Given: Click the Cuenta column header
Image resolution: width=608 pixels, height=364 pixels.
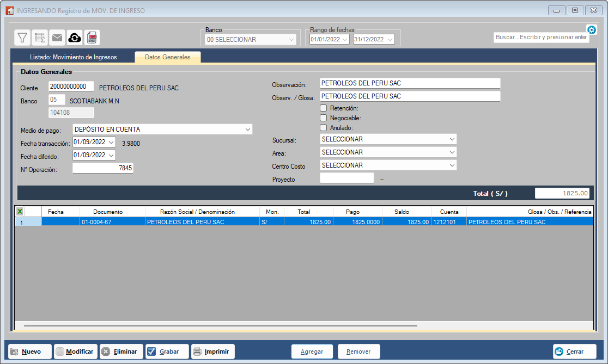Looking at the screenshot, I should point(449,212).
